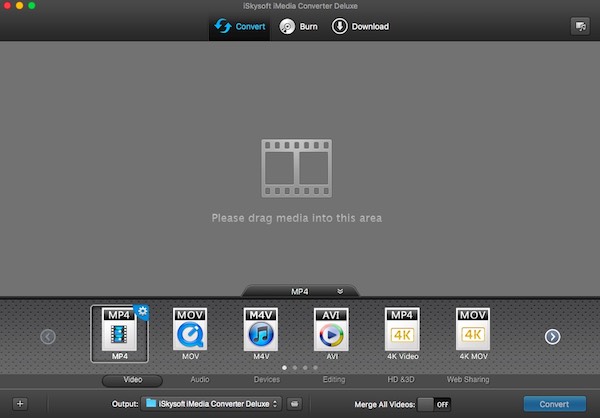
Task: Open the output folder icon button
Action: [x=294, y=404]
